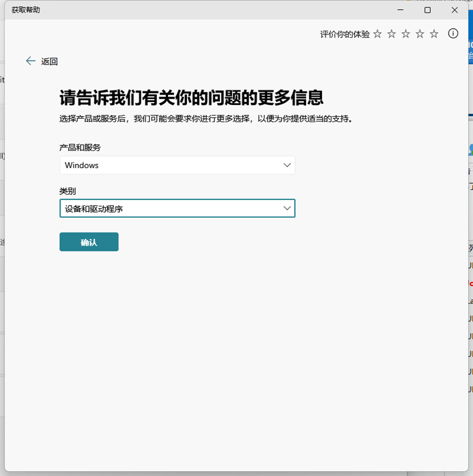Viewport: 473px width, 476px height.
Task: Rate experience with the fifth star
Action: [434, 34]
